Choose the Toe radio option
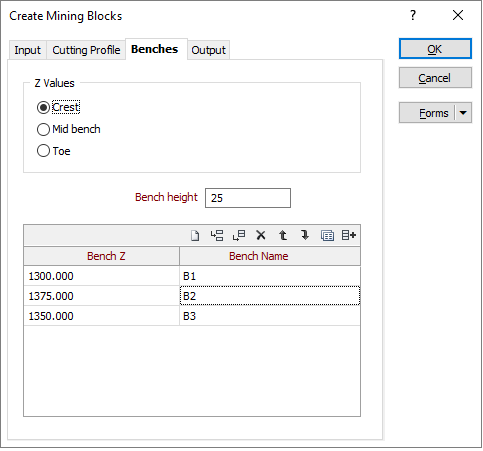 (x=43, y=151)
